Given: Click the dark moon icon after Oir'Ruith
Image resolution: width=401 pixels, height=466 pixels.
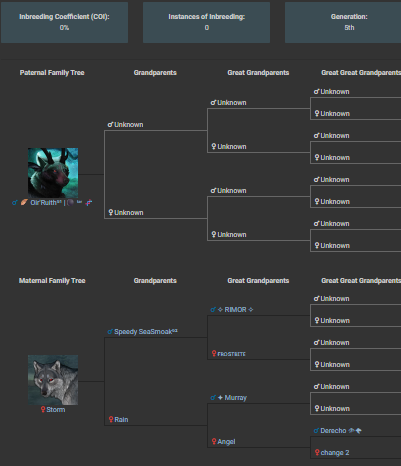Looking at the screenshot, I should pyautogui.click(x=70, y=202).
